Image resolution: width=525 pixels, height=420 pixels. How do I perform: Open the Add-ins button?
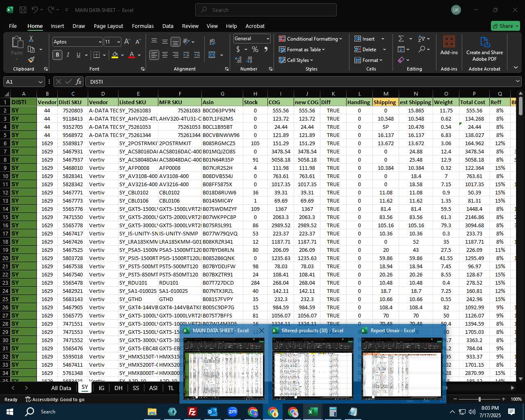coord(449,45)
